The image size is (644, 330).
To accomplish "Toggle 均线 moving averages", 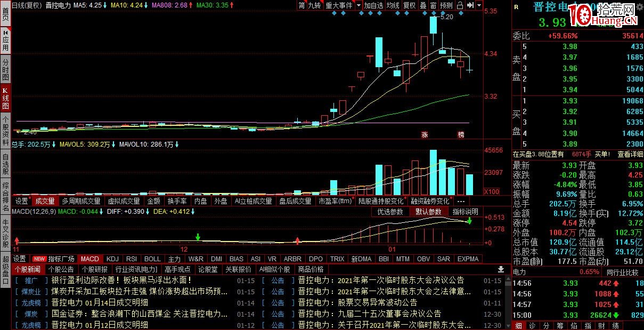I will (393, 5).
